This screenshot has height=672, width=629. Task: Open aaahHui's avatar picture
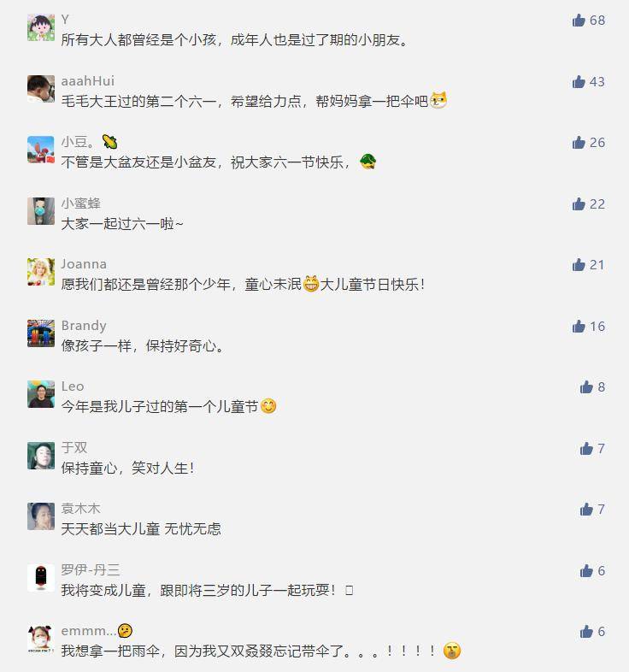point(41,89)
